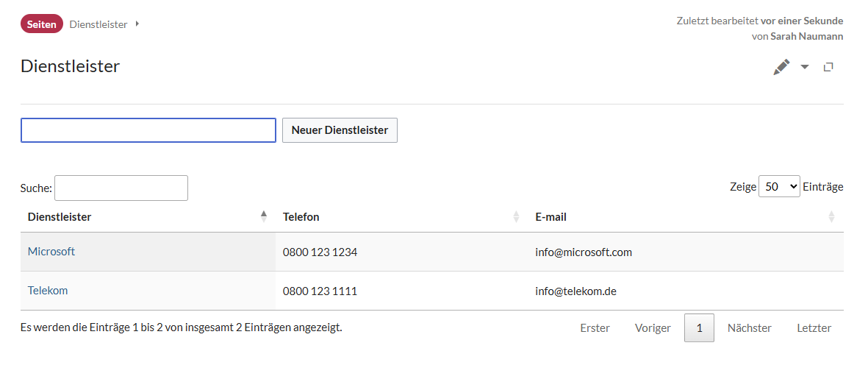Focus the new Dienstleister name field

(x=148, y=130)
